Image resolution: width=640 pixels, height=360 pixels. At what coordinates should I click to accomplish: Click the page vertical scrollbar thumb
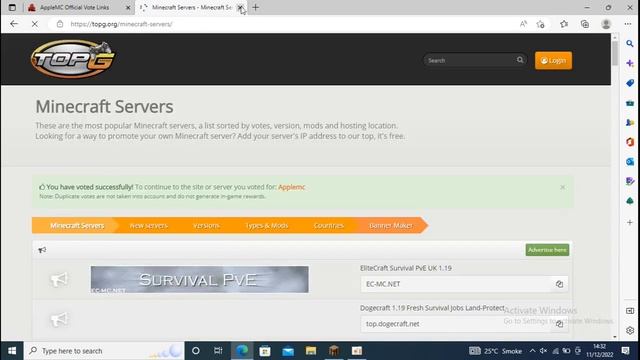pos(615,53)
